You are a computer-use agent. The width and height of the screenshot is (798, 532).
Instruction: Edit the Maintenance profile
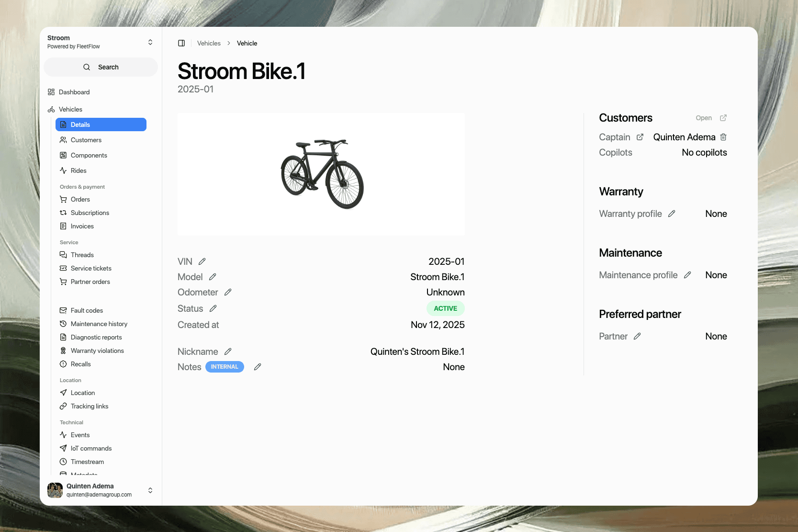tap(687, 275)
